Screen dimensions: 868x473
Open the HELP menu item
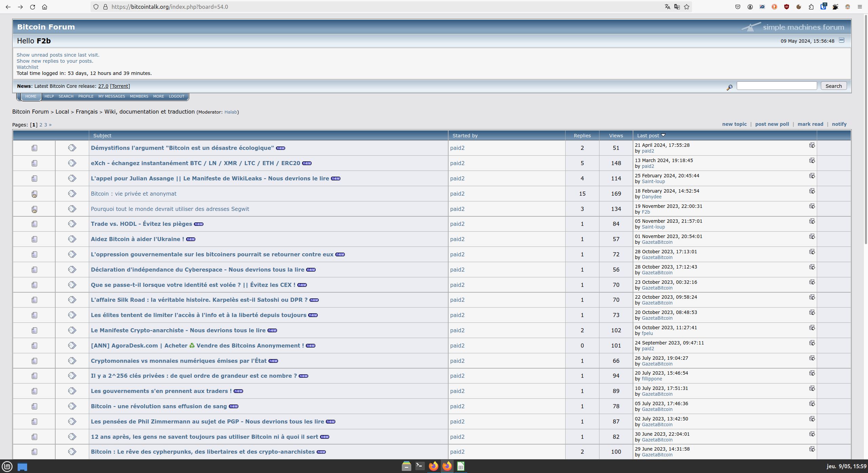click(49, 96)
